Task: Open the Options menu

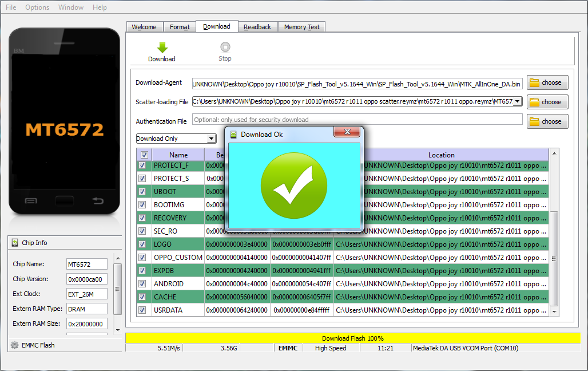Action: [x=37, y=7]
